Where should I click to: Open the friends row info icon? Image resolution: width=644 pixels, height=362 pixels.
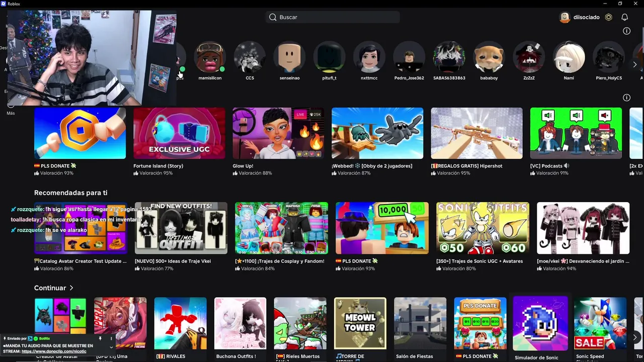pos(626,31)
